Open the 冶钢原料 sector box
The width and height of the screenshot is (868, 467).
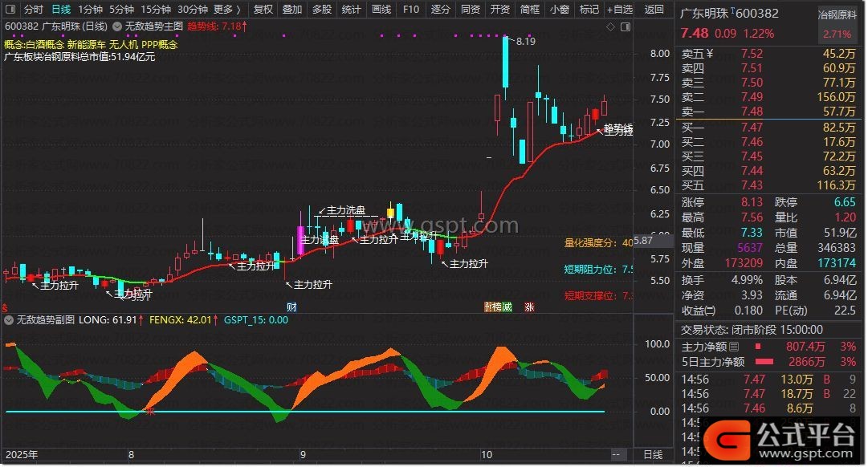tap(837, 14)
